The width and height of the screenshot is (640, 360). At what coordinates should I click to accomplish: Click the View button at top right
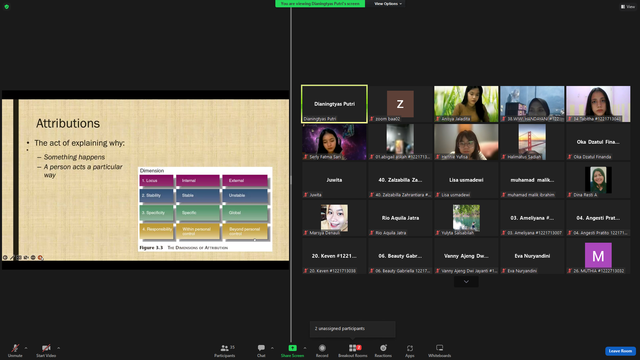[x=628, y=7]
